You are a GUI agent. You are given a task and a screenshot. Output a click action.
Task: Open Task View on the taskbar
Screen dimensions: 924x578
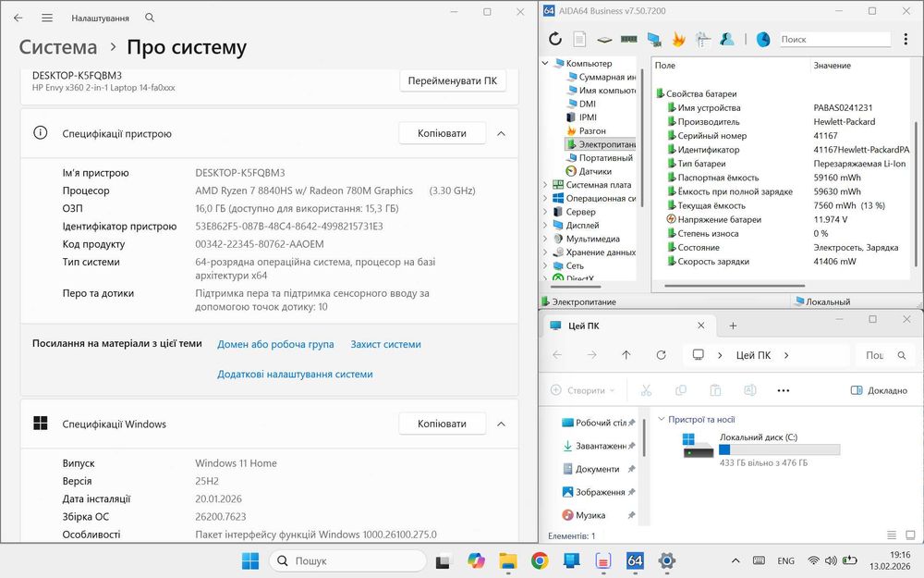[444, 561]
